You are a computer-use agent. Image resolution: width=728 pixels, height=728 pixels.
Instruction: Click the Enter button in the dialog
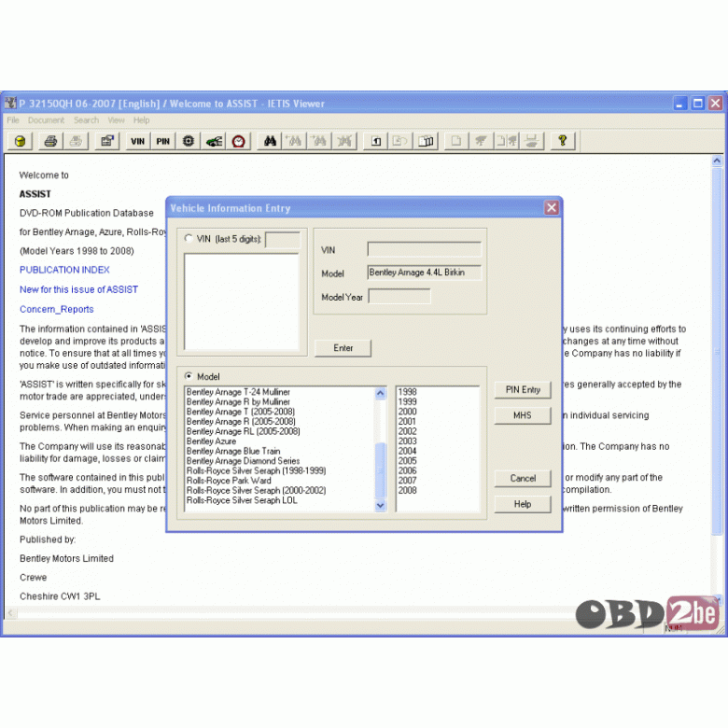click(343, 348)
